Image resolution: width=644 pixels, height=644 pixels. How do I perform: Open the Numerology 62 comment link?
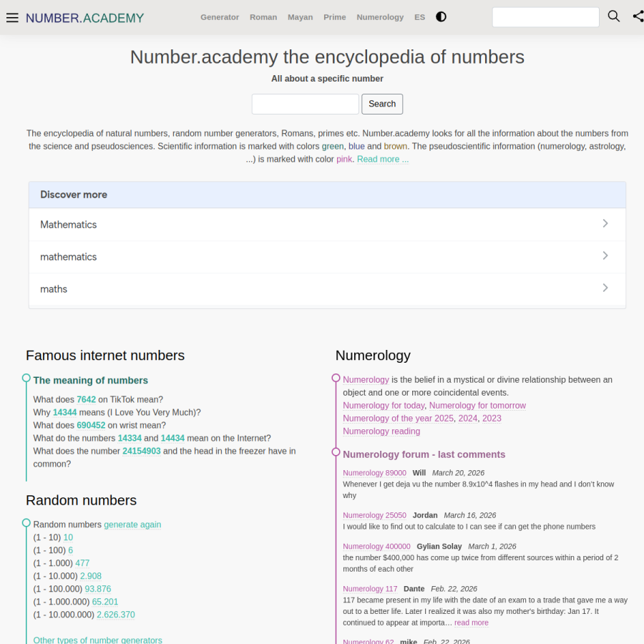pos(369,641)
